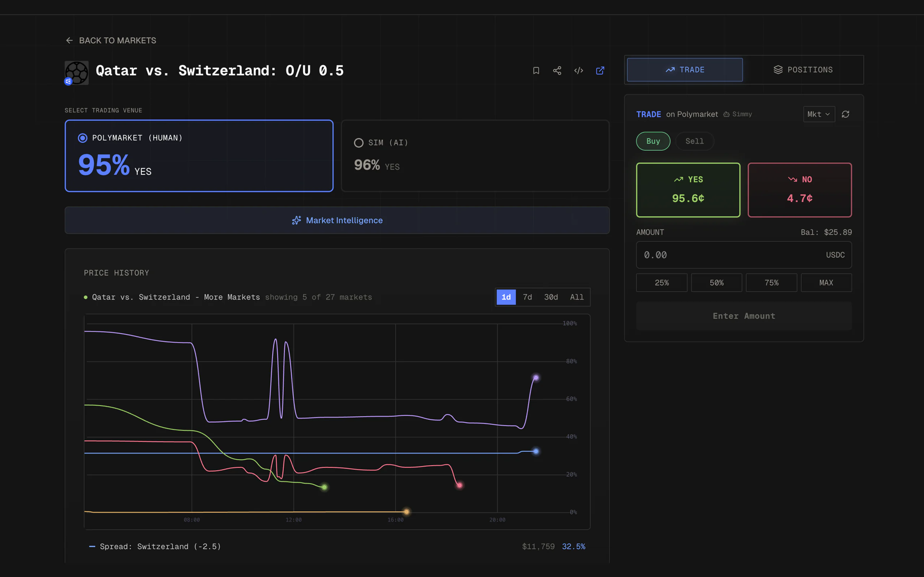Screen dimensions: 924x577
Task: Choose YES at 95.6¢
Action: 688,190
